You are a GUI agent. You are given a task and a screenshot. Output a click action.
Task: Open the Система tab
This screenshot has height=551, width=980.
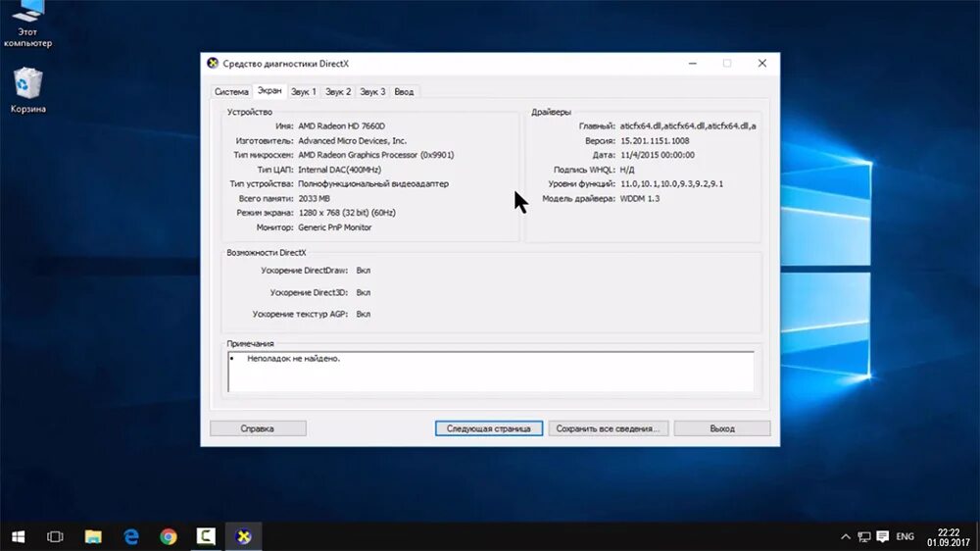(231, 91)
